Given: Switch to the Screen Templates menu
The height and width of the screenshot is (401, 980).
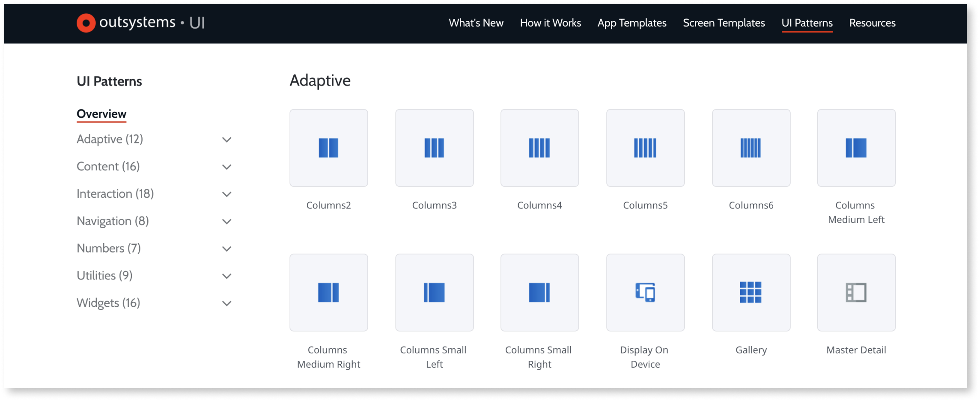Looking at the screenshot, I should coord(724,23).
